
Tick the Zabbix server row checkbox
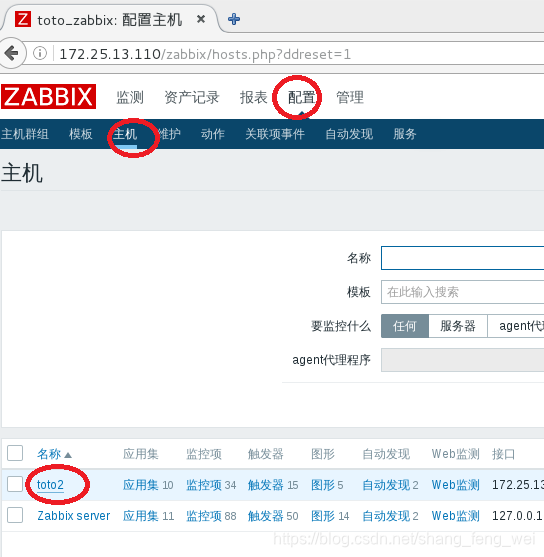[15, 515]
